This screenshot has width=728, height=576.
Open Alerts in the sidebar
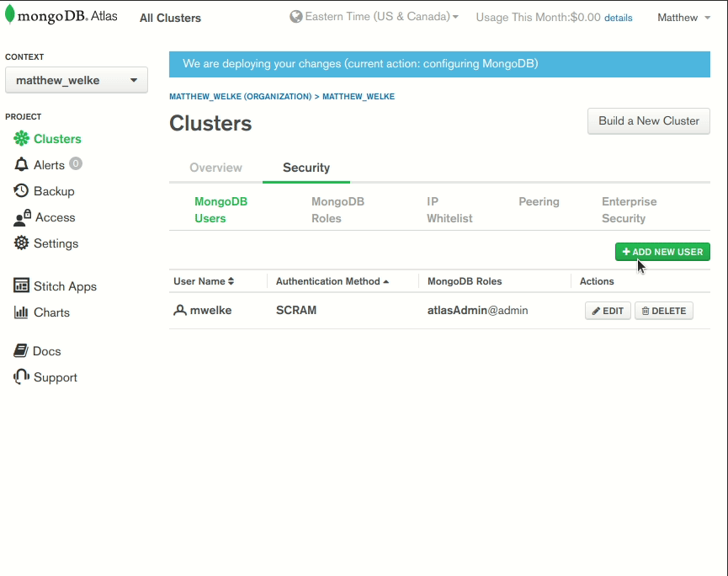click(x=49, y=165)
